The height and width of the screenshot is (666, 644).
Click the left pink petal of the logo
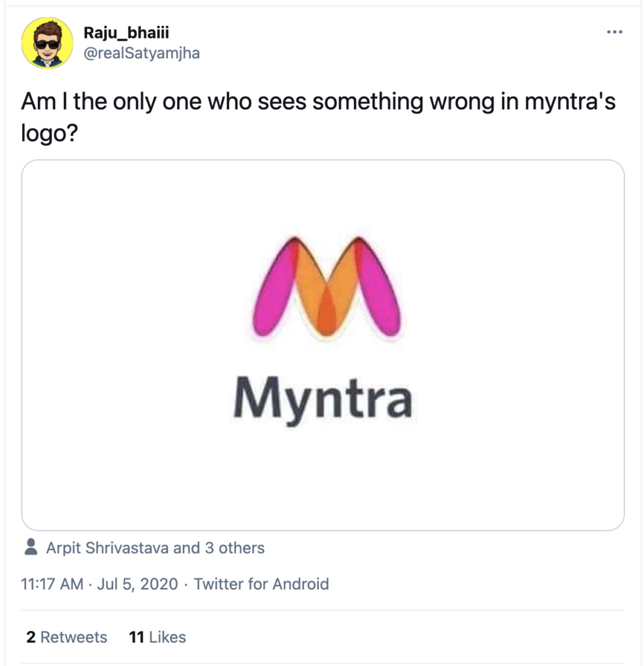coord(275,289)
